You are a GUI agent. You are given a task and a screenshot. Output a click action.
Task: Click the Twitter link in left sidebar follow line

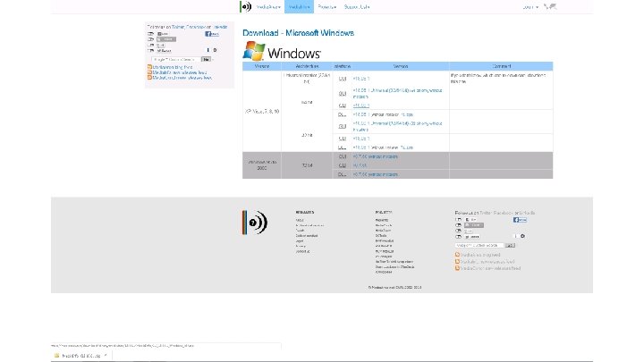(177, 27)
